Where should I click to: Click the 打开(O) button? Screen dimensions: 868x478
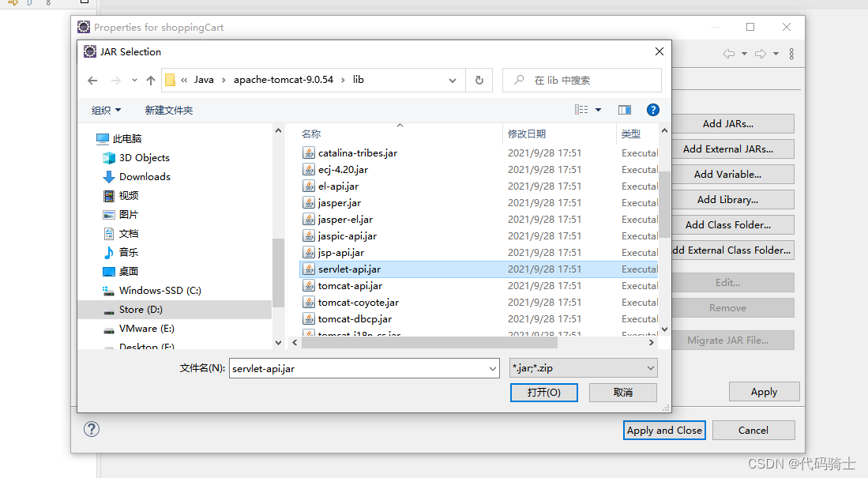coord(543,392)
